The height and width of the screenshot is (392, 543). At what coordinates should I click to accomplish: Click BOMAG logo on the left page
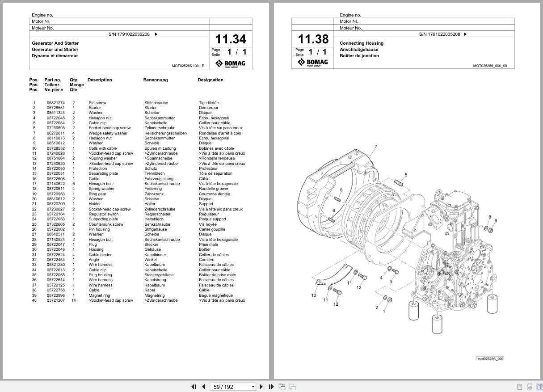(x=231, y=63)
